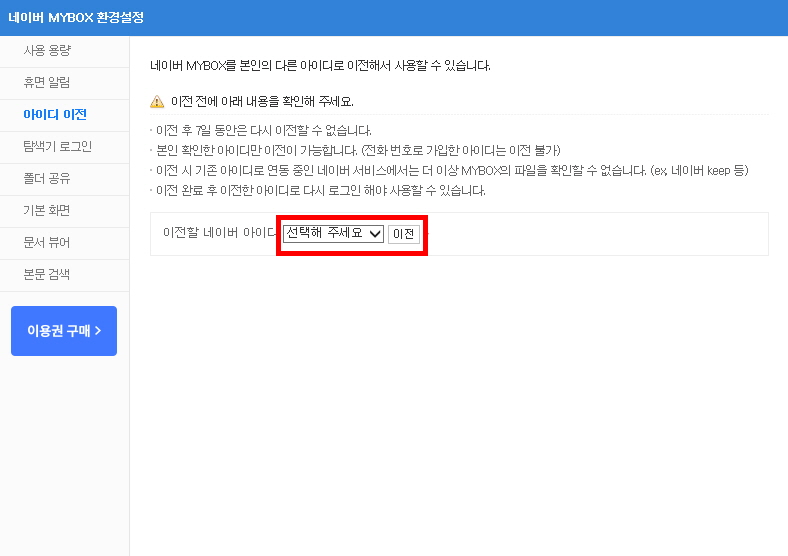Expand the 선택해 주세요 ID dropdown
Screen dimensions: 788x556
(x=333, y=234)
